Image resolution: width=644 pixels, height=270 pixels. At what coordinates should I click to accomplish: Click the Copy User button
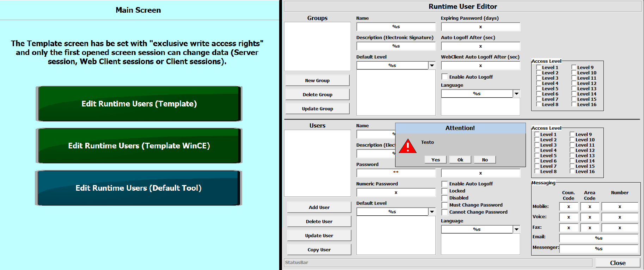coord(319,250)
